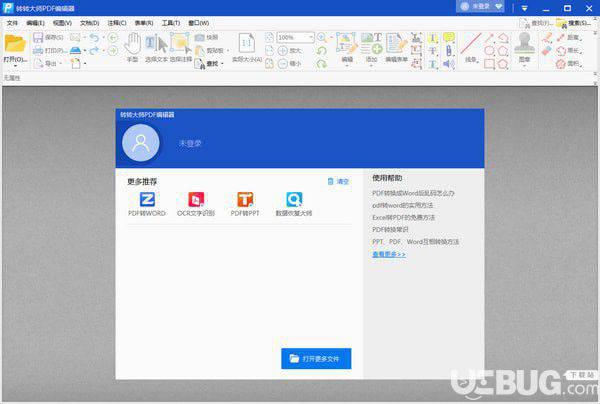
Task: Expand the Clipboard (剪贴板) dropdown arrow
Action: [x=228, y=50]
